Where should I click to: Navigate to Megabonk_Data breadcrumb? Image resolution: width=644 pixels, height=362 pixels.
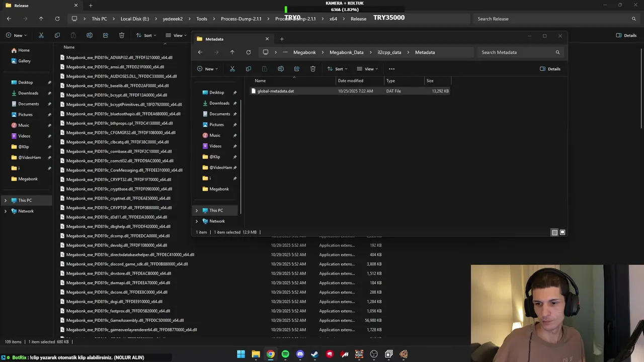click(x=347, y=52)
